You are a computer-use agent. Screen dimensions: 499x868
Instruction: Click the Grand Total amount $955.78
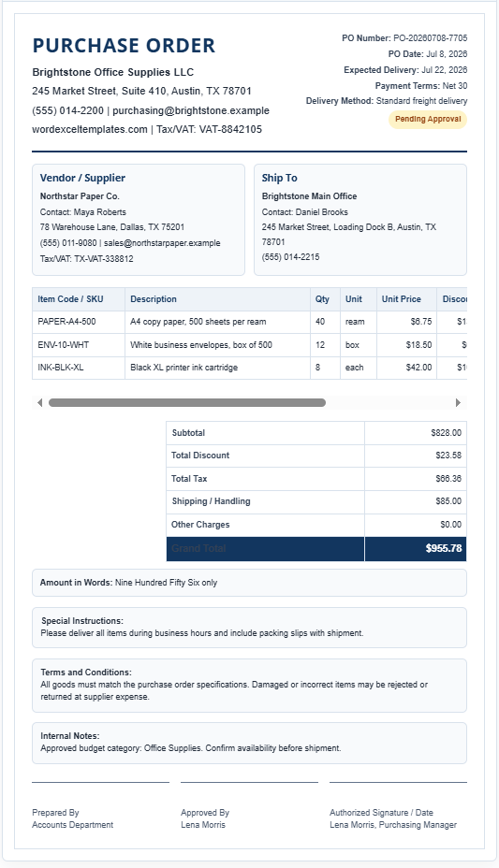pyautogui.click(x=444, y=548)
